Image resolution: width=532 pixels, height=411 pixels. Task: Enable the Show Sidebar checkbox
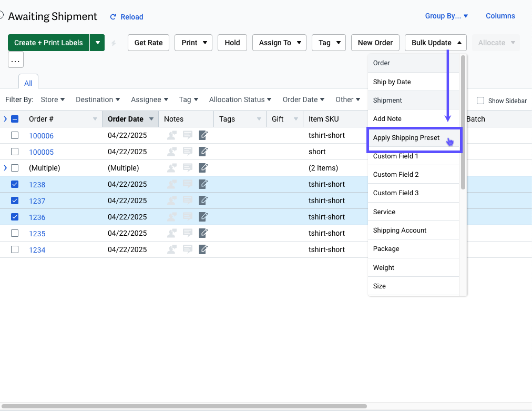click(480, 101)
